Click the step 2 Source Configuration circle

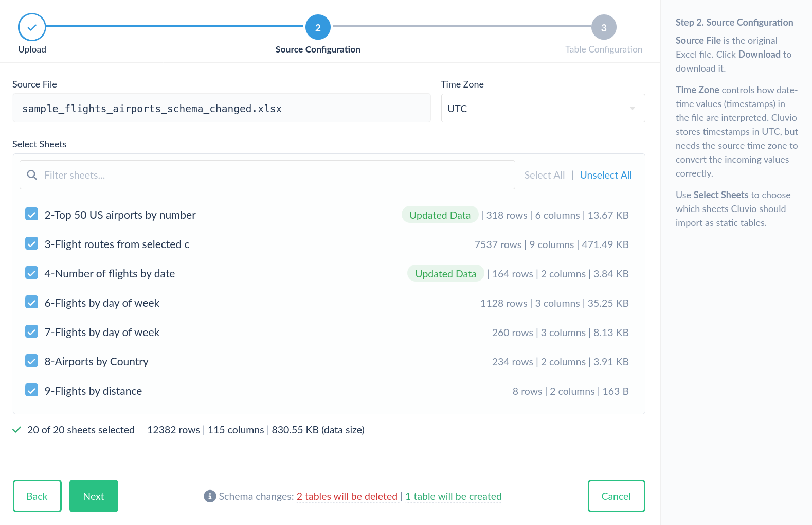click(x=318, y=27)
